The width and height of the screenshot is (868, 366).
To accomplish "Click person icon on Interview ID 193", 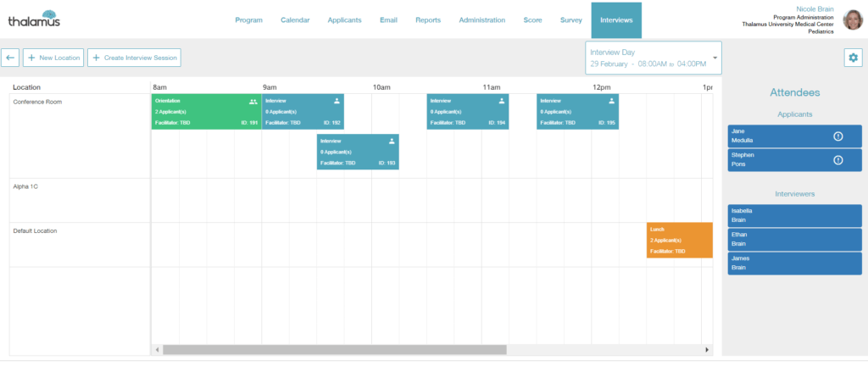I will [x=392, y=141].
